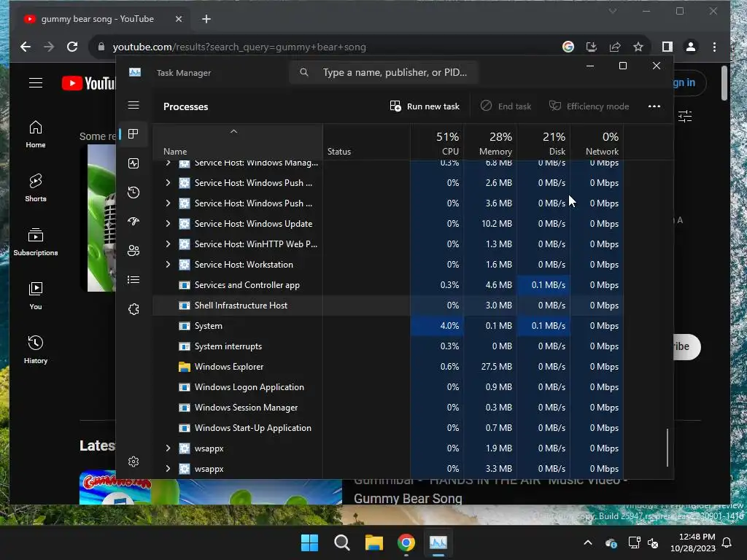This screenshot has height=560, width=747.
Task: Click YouTube page scrollbar thumb
Action: (724, 83)
